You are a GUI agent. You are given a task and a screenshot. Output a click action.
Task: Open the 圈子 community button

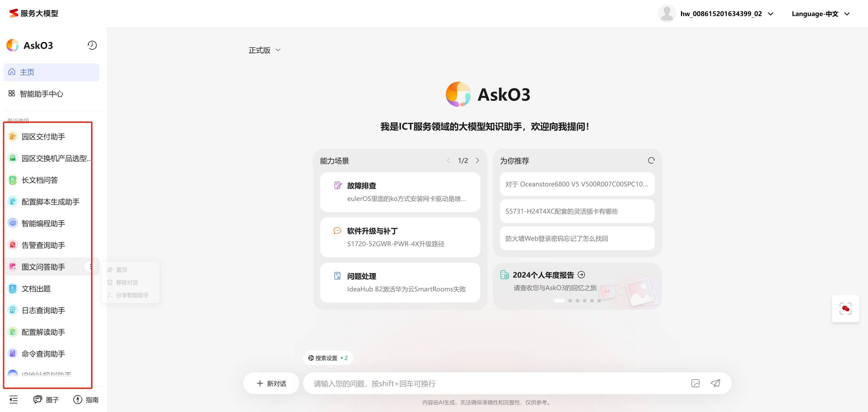tap(46, 400)
